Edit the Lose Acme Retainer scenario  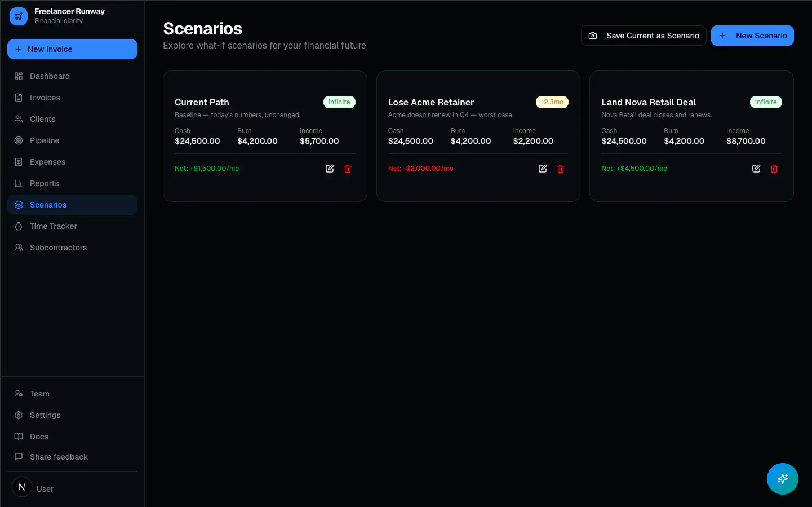(x=543, y=169)
